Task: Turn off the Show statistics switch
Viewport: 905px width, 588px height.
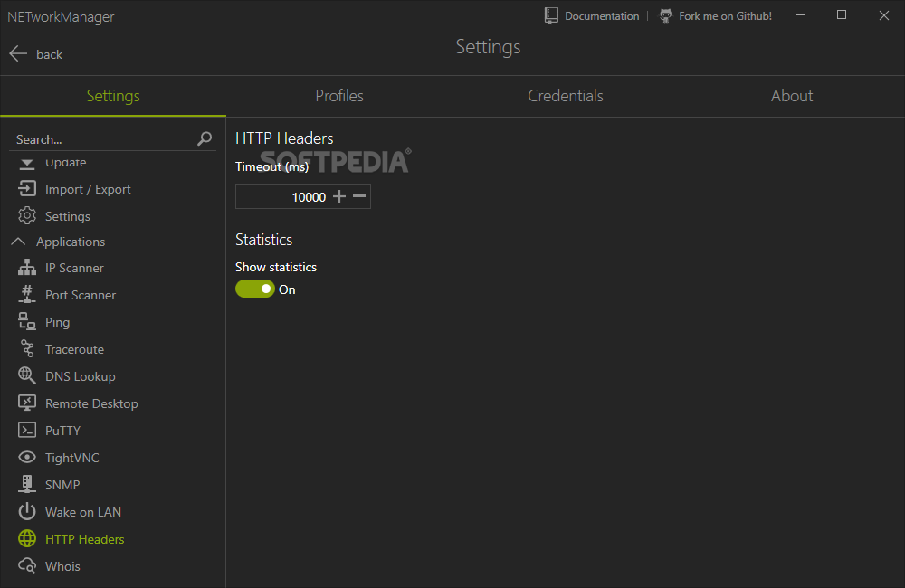Action: tap(255, 289)
